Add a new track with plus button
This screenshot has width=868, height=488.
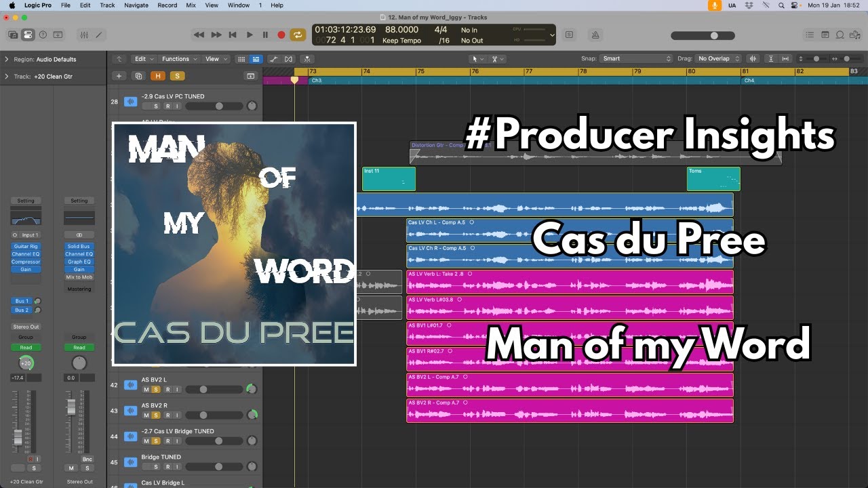click(119, 77)
